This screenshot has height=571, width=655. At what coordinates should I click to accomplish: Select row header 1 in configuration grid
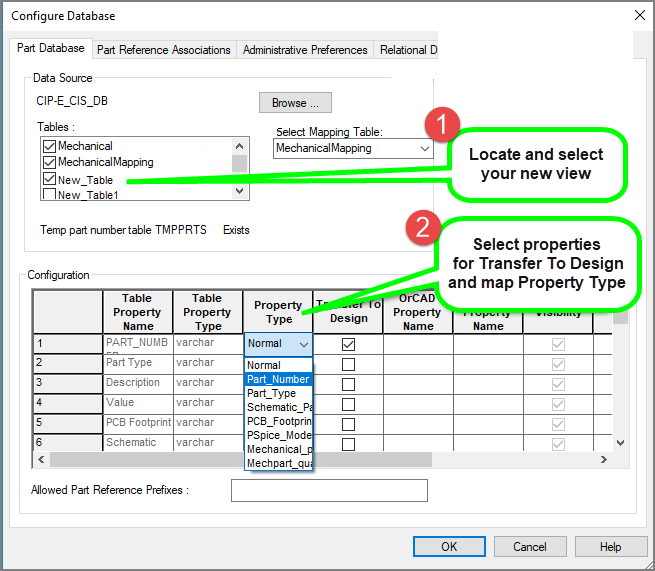(68, 344)
